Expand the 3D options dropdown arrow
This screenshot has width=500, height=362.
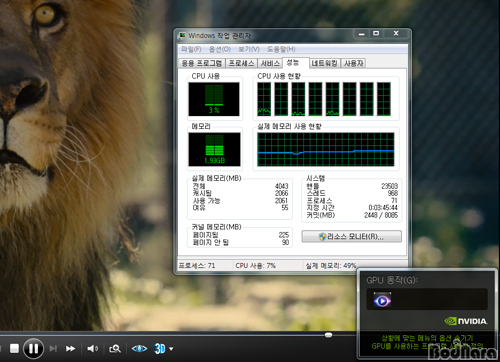(x=171, y=349)
